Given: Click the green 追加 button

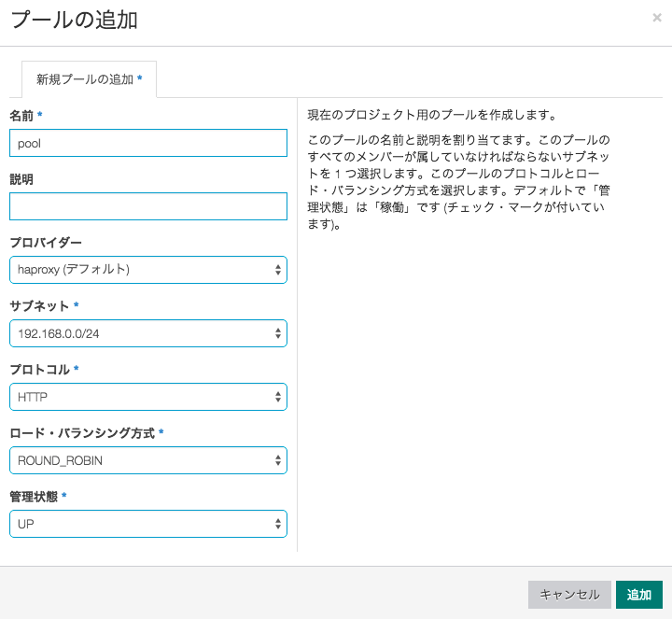Looking at the screenshot, I should [x=639, y=595].
